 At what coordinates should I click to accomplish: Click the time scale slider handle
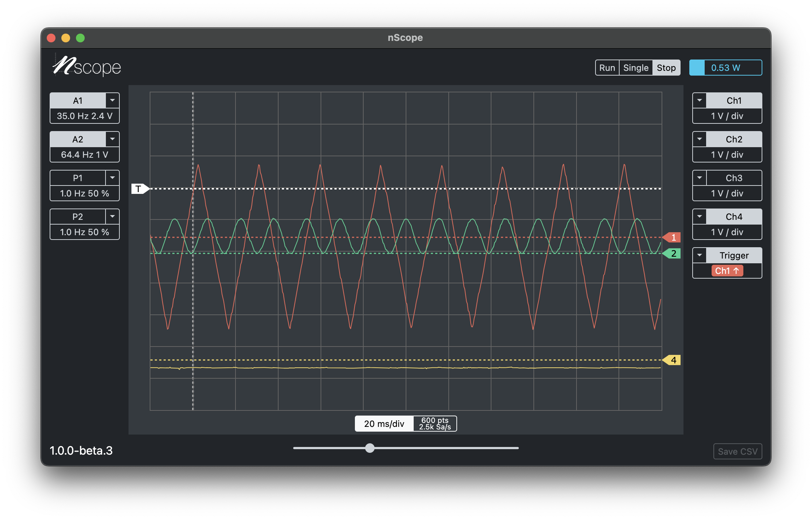tap(370, 448)
